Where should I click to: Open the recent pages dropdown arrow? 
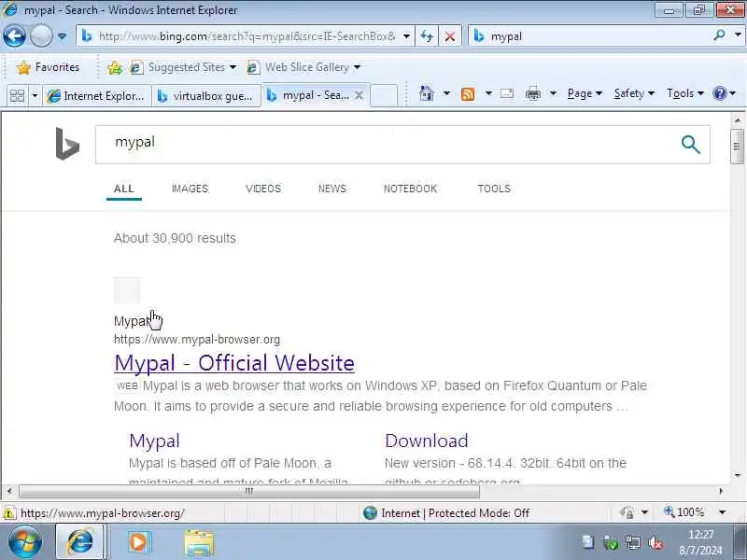[62, 36]
